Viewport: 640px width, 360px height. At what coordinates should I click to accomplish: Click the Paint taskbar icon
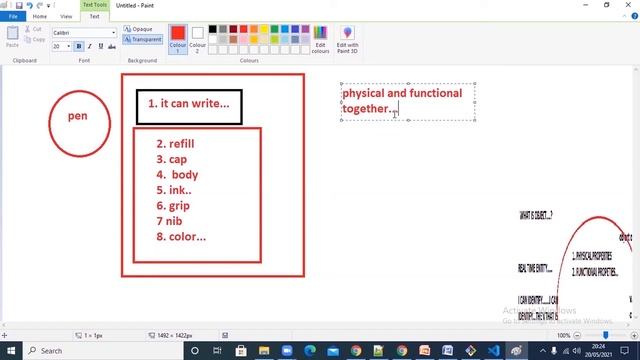[x=516, y=351]
